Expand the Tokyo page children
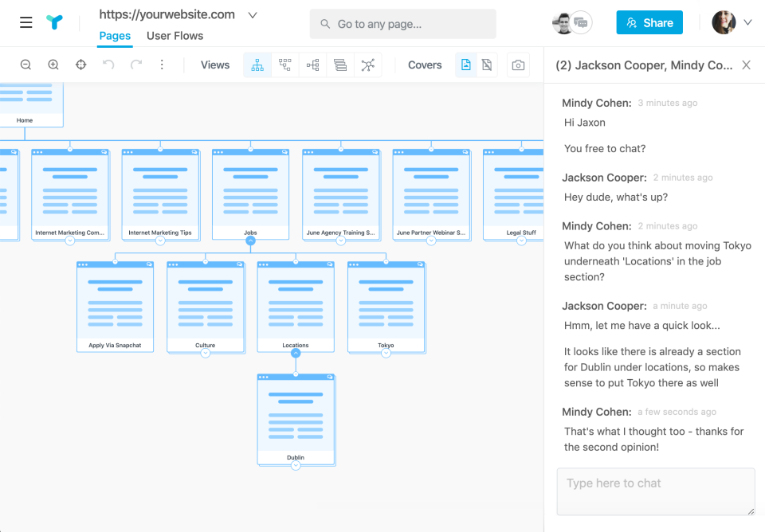Viewport: 765px width, 532px height. pyautogui.click(x=386, y=353)
